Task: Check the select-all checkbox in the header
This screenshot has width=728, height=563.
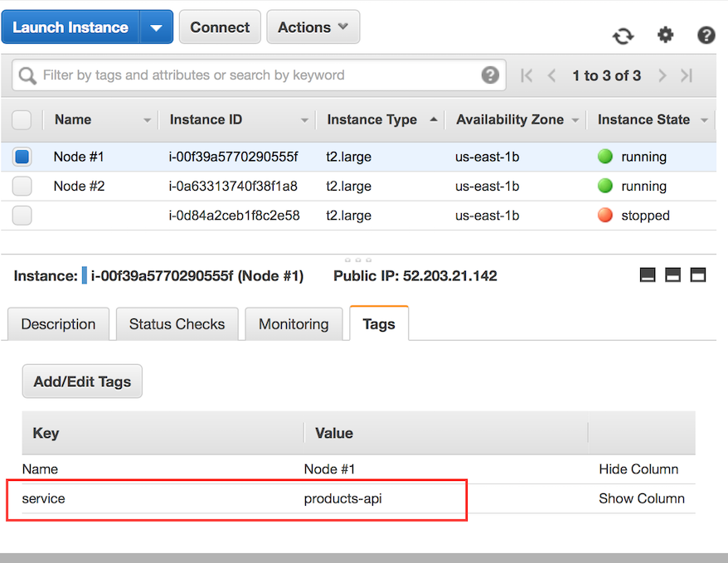Action: 22,119
